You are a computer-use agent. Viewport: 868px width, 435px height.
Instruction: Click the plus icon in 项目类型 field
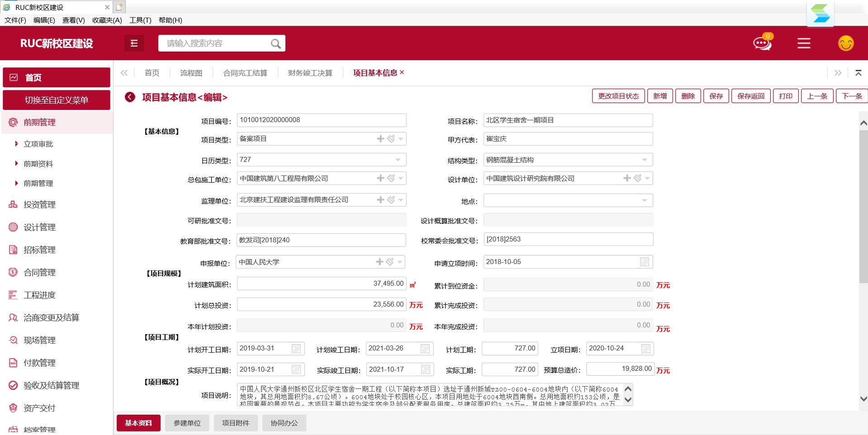[x=380, y=139]
